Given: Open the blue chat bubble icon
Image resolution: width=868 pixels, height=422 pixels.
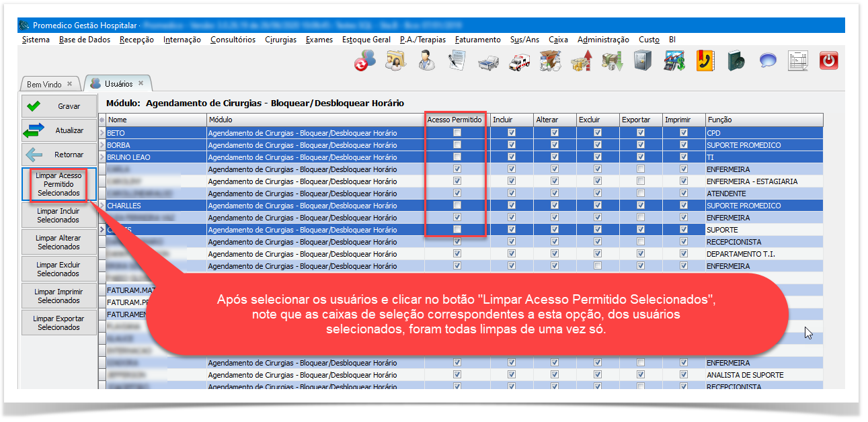Looking at the screenshot, I should pyautogui.click(x=768, y=61).
